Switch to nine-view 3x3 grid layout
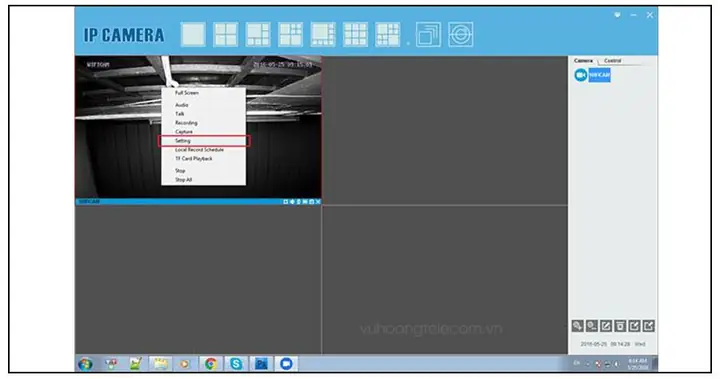Image resolution: width=720 pixels, height=379 pixels. (355, 34)
